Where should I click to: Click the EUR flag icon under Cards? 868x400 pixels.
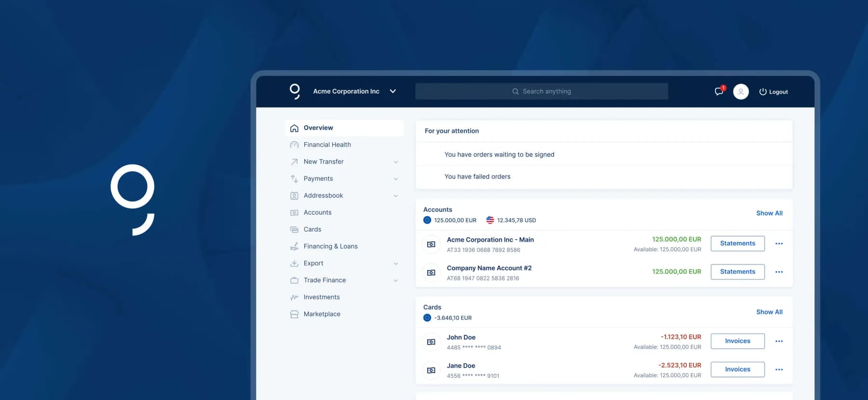click(427, 317)
